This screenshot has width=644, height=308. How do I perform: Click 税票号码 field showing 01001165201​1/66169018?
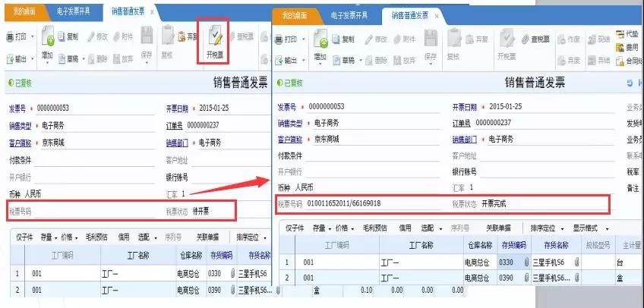(x=374, y=203)
